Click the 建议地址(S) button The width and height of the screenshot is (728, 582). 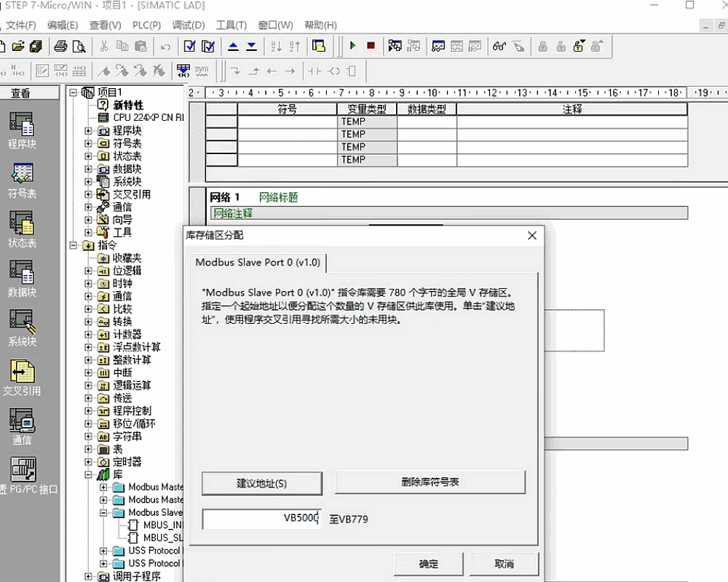coord(262,483)
